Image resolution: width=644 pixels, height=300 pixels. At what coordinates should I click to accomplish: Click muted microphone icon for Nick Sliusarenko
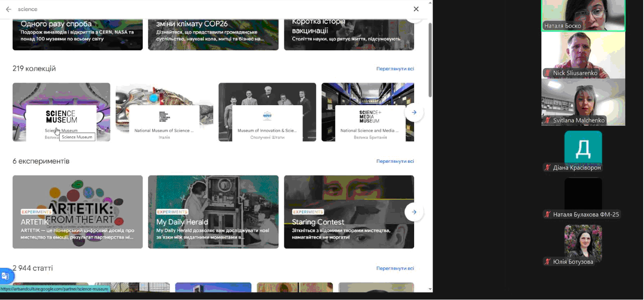548,73
